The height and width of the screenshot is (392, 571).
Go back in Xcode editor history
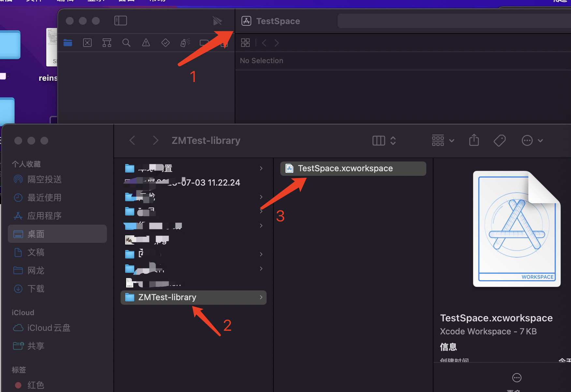click(264, 43)
